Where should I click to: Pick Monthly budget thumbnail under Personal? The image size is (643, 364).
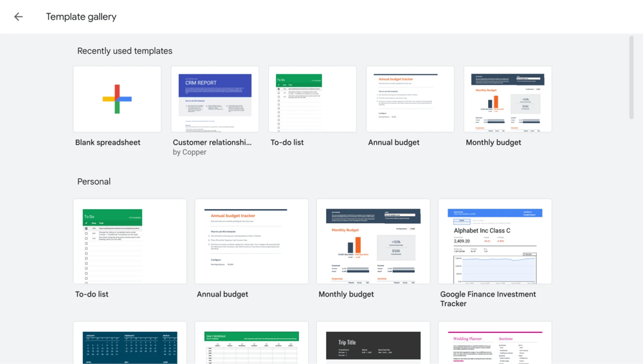[373, 241]
